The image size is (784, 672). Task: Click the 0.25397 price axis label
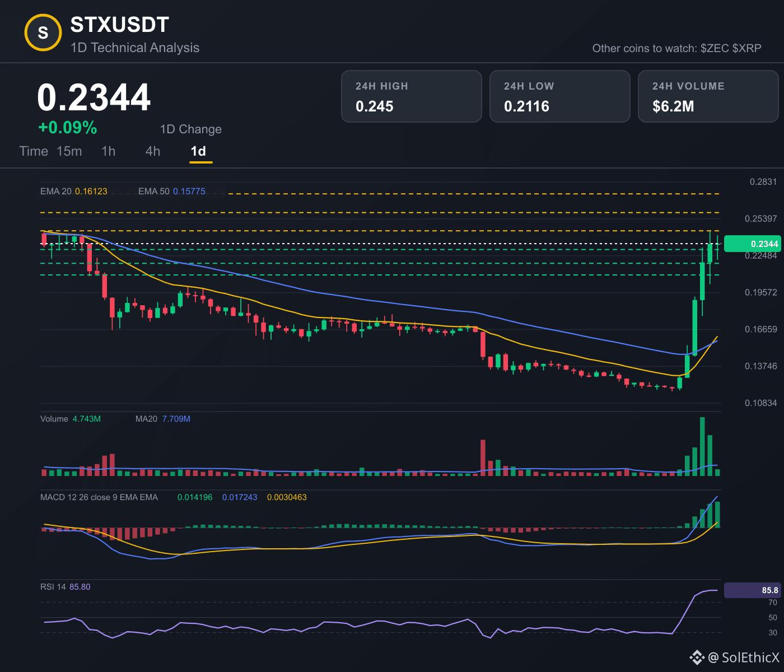point(761,218)
